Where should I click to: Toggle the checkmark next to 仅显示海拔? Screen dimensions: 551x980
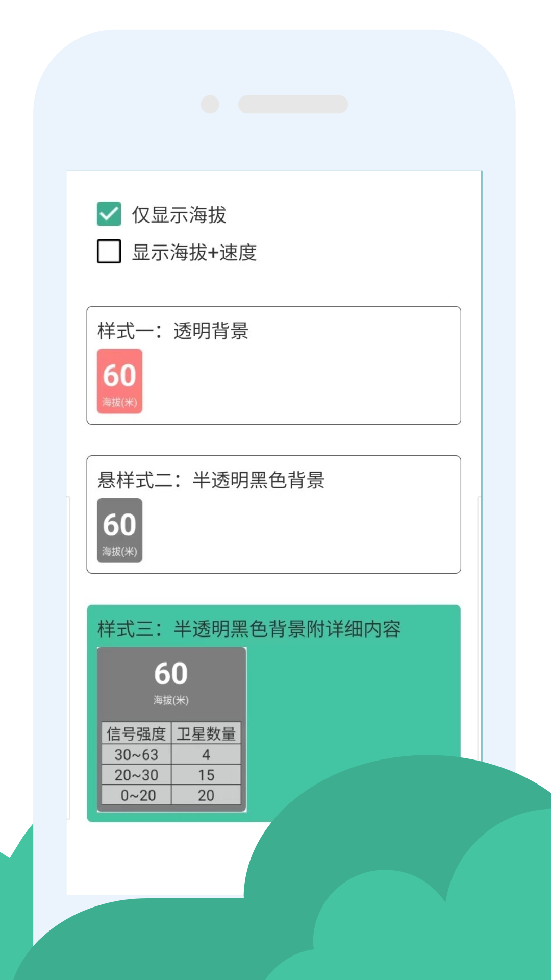108,215
